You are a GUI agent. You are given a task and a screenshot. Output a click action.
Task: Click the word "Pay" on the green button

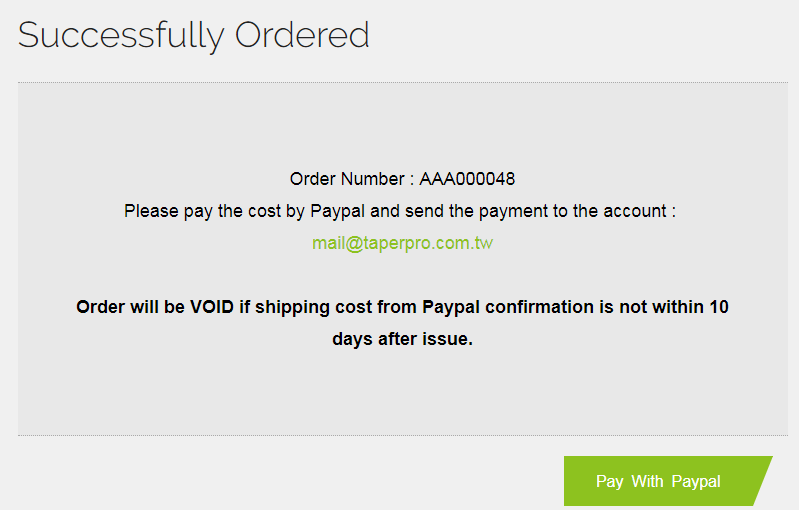tap(609, 481)
